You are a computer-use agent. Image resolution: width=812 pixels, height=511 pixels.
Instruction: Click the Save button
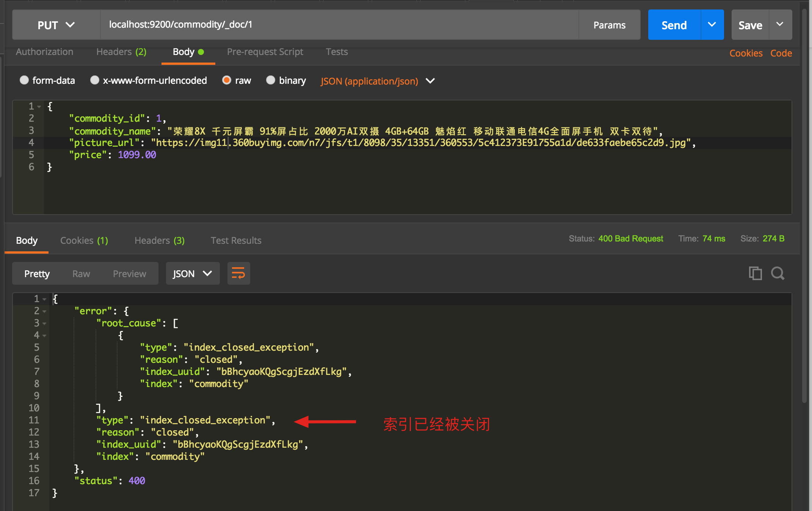coord(750,25)
